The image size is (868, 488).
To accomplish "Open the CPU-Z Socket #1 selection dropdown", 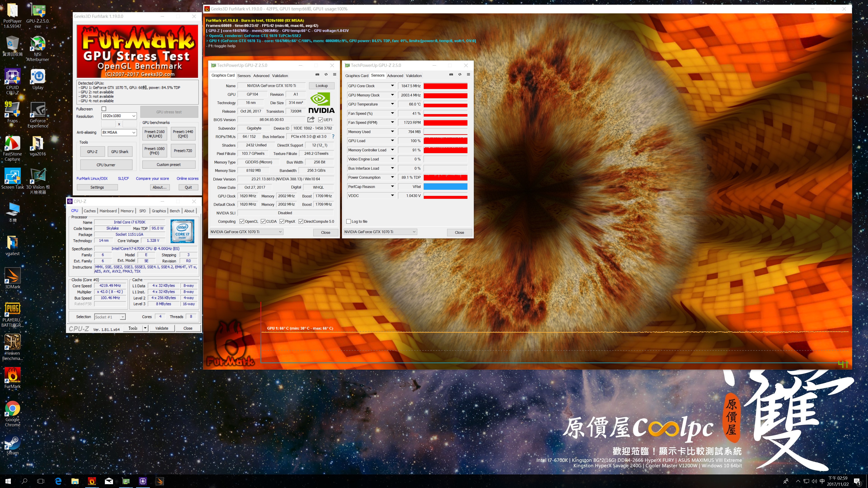I will [x=109, y=317].
